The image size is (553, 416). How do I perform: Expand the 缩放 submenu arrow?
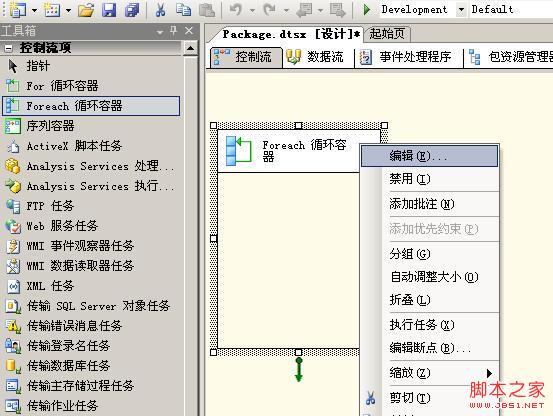click(x=489, y=373)
